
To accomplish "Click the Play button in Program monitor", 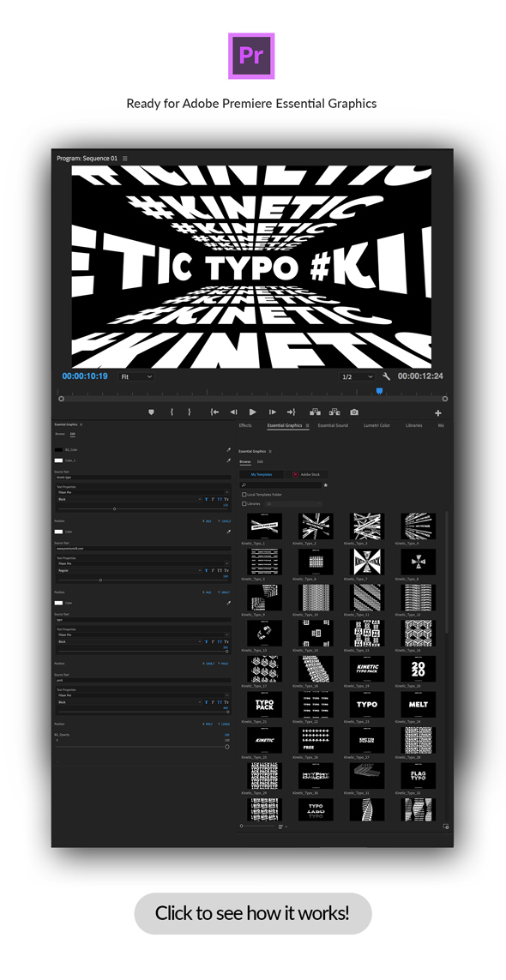I will [253, 412].
